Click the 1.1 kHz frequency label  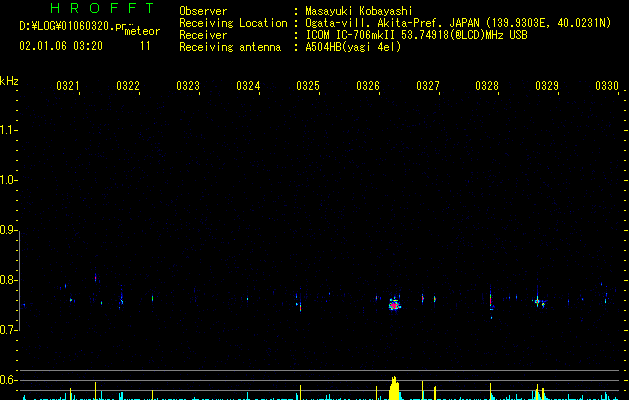[x=7, y=130]
